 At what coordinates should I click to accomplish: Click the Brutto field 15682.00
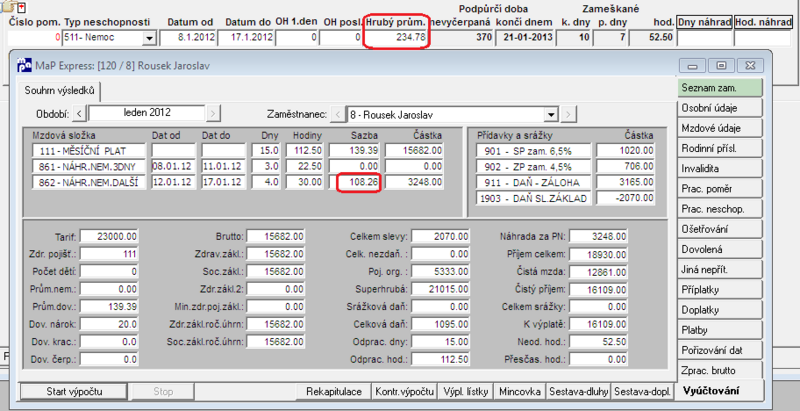coord(276,237)
